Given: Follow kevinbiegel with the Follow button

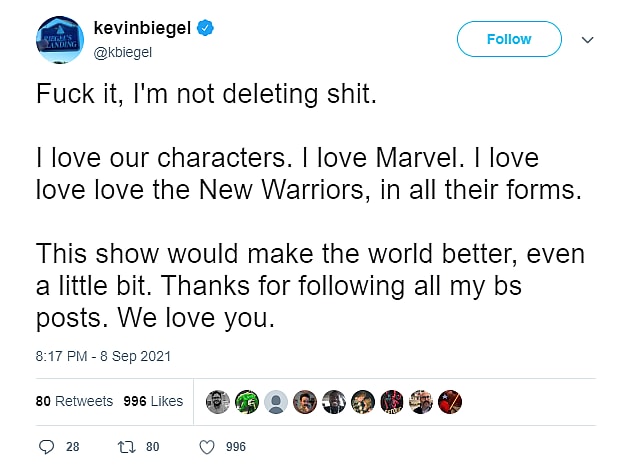Looking at the screenshot, I should 508,39.
